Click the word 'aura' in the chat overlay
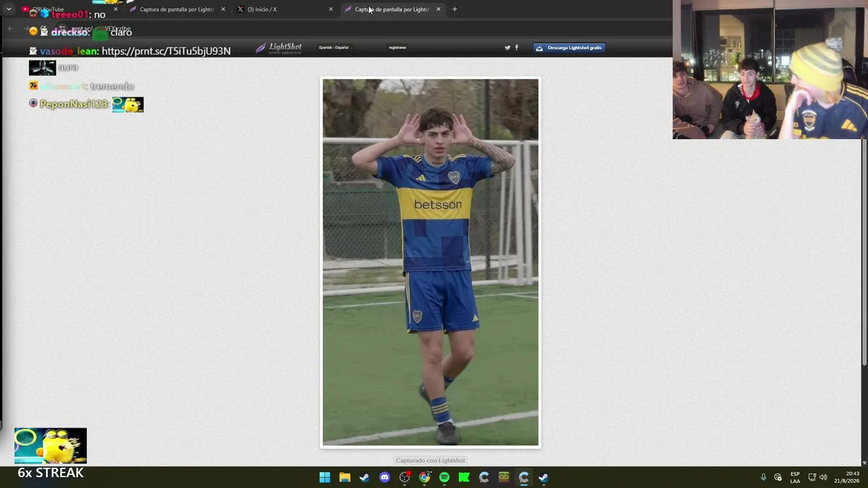The image size is (868, 488). pyautogui.click(x=68, y=67)
